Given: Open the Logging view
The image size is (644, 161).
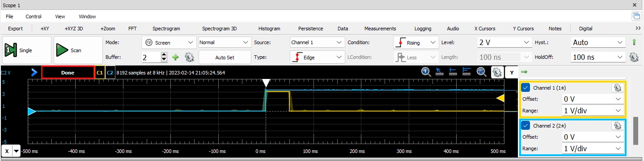Looking at the screenshot, I should pyautogui.click(x=423, y=29).
